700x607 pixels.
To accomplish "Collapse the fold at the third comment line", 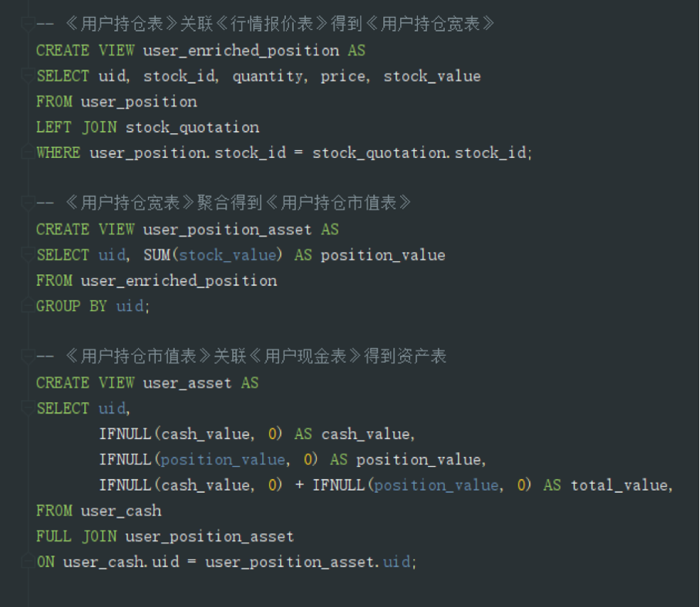I will 28,357.
